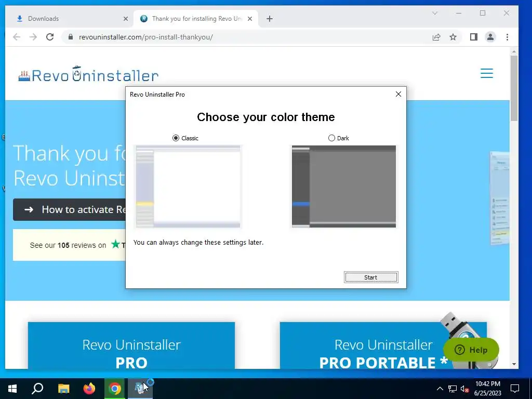Image resolution: width=532 pixels, height=399 pixels.
Task: Click the network icon in system tray
Action: pos(453,389)
